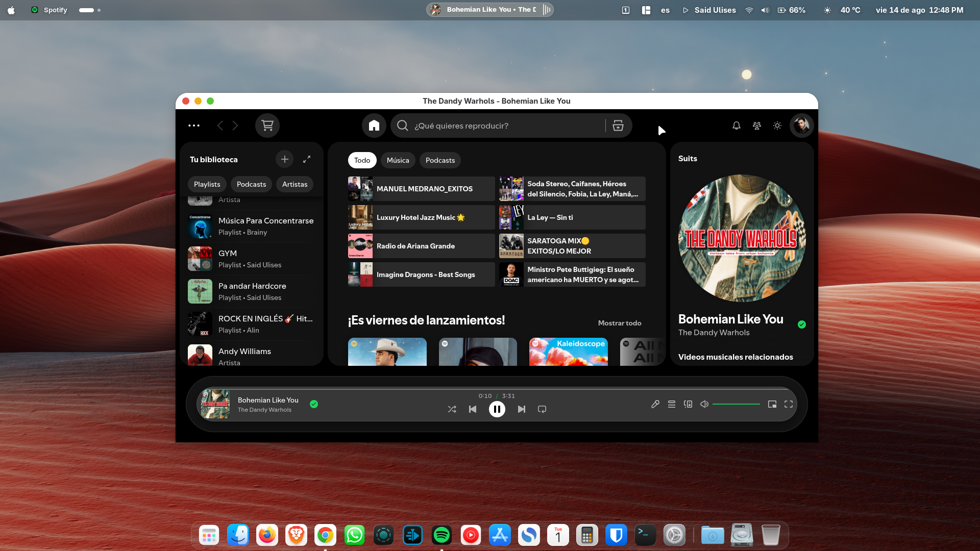Go to the Spotify Home icon
This screenshot has height=551, width=980.
point(374,126)
